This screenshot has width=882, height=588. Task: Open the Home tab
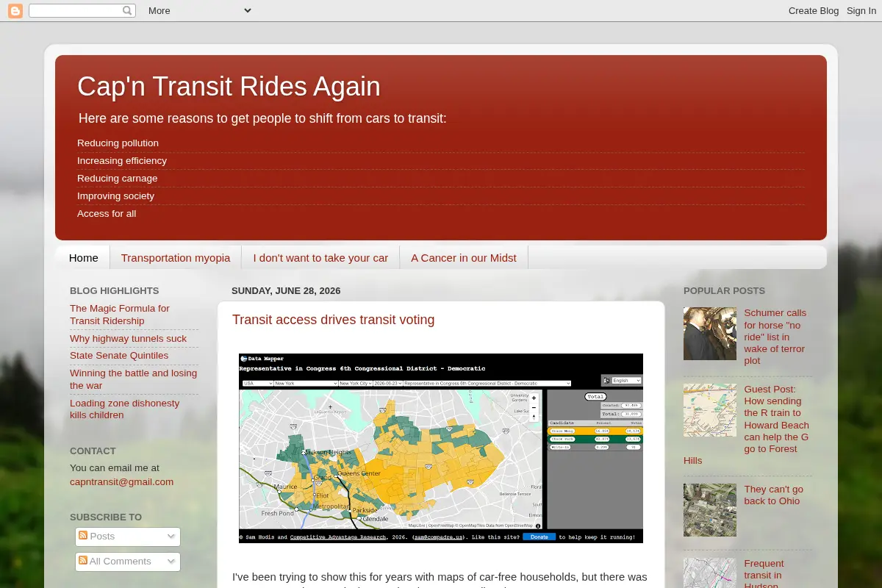pyautogui.click(x=83, y=257)
